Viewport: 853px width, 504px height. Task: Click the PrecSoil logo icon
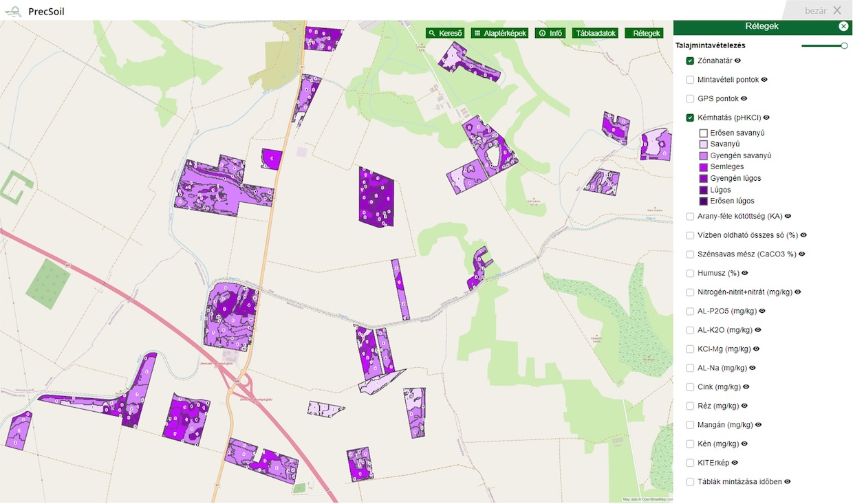(12, 11)
